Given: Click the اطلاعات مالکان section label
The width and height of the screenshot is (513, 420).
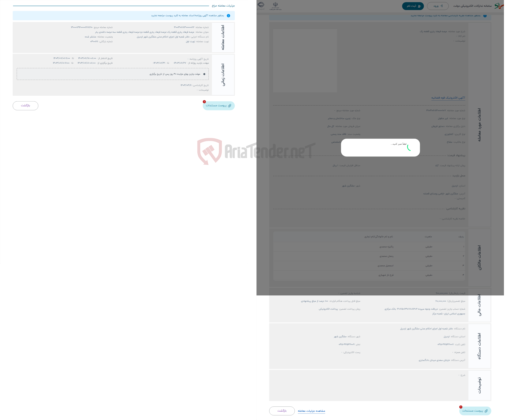Looking at the screenshot, I should coord(479,258).
